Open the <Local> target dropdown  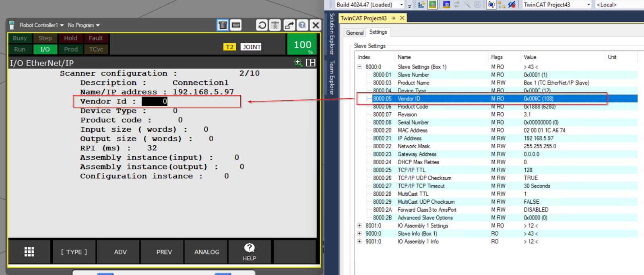tap(619, 4)
